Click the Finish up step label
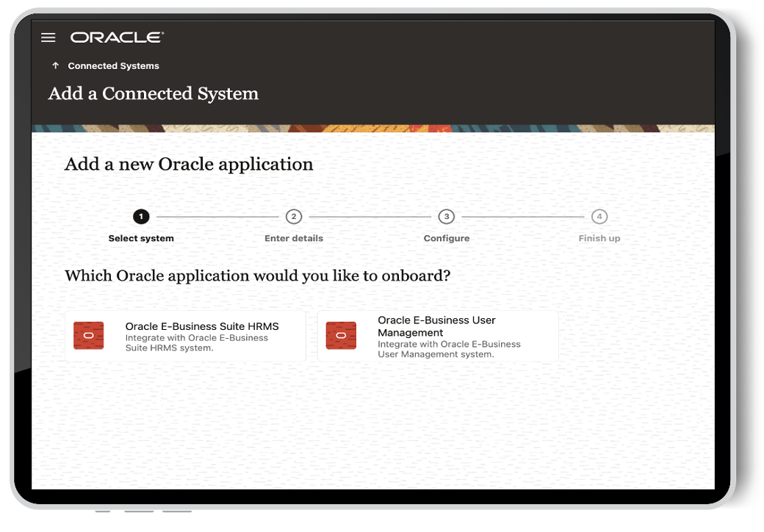 [599, 238]
